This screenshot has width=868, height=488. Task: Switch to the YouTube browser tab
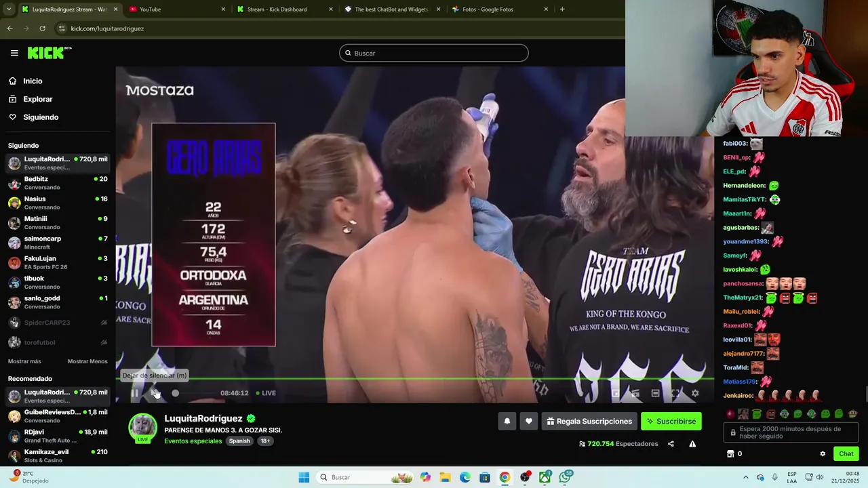coord(178,9)
